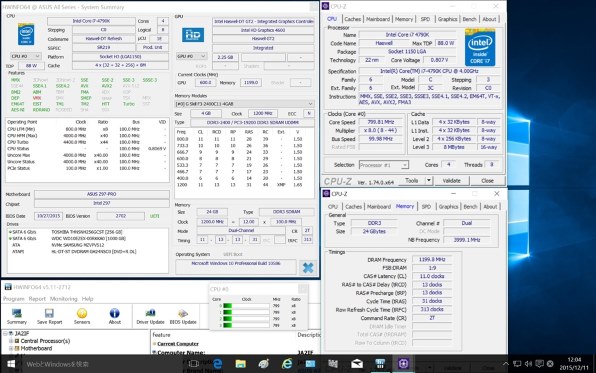Open the CPU #0 selector dropdown in System Summary
This screenshot has width=596, height=373.
point(25,56)
